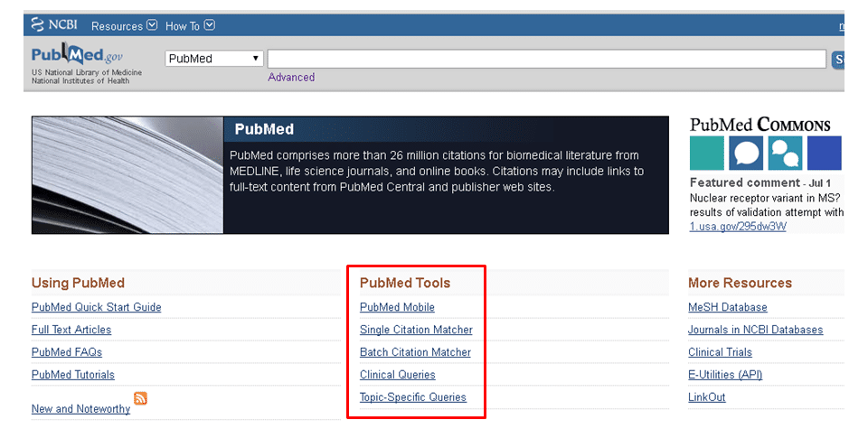Screen dimensions: 868x448
Task: Open the RSS feed icon beside New and Noteworthy
Action: (141, 397)
